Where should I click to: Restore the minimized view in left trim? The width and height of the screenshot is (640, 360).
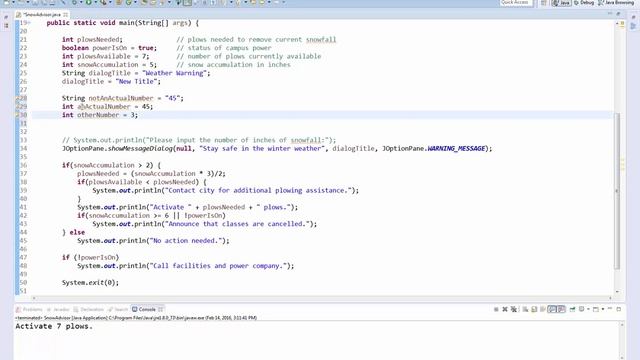pos(6,18)
